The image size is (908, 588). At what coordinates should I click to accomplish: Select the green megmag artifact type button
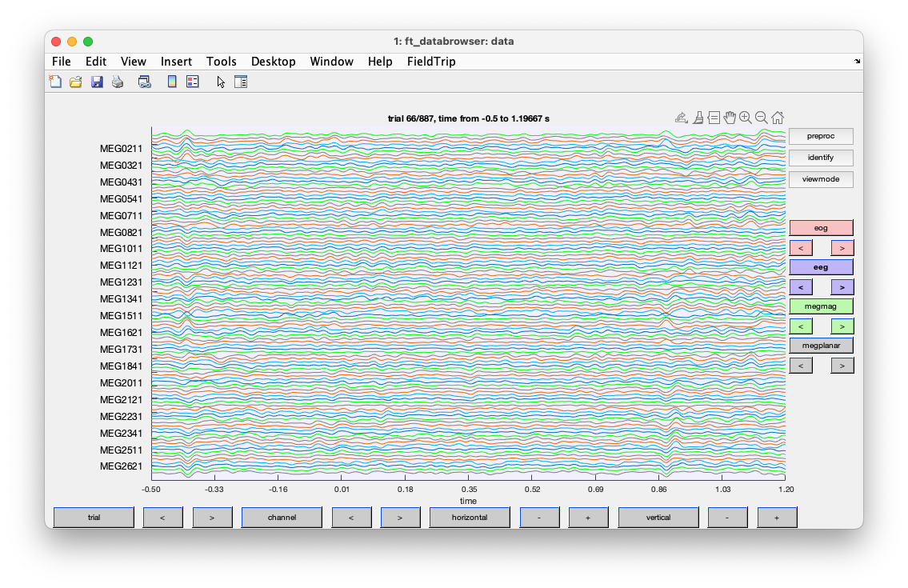point(821,306)
